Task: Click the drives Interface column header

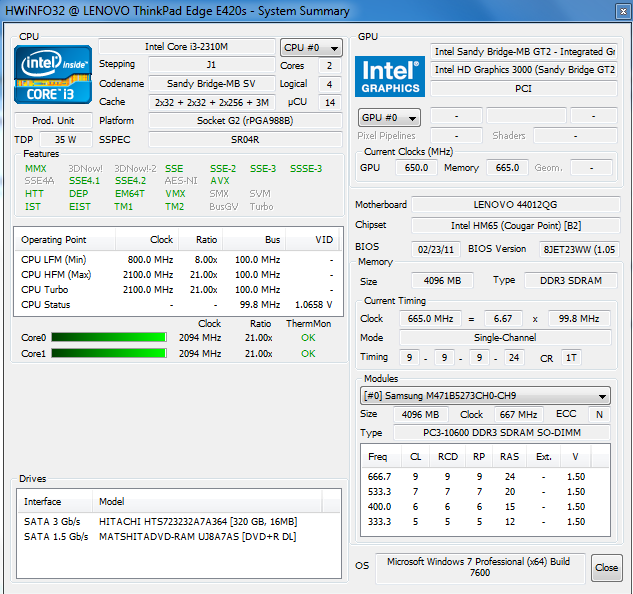Action: 55,501
